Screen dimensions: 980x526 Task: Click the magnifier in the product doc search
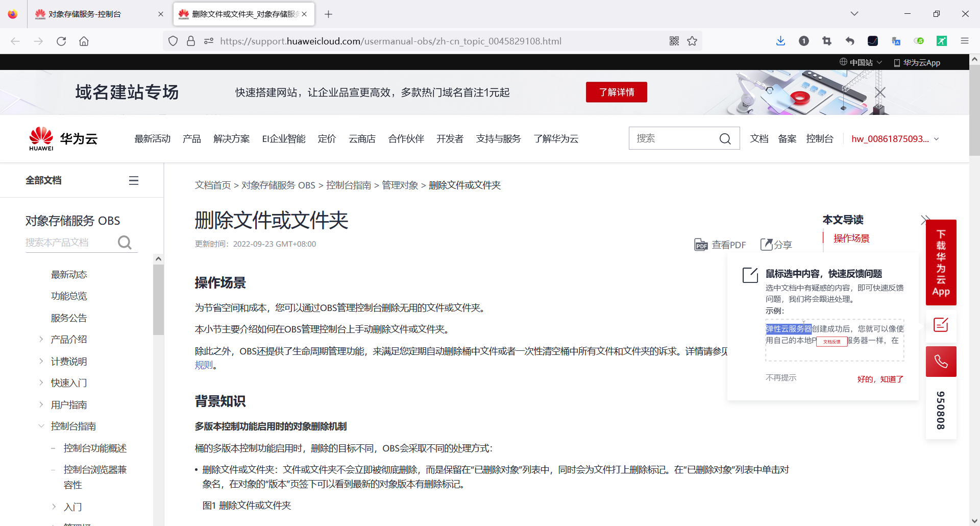tap(124, 242)
